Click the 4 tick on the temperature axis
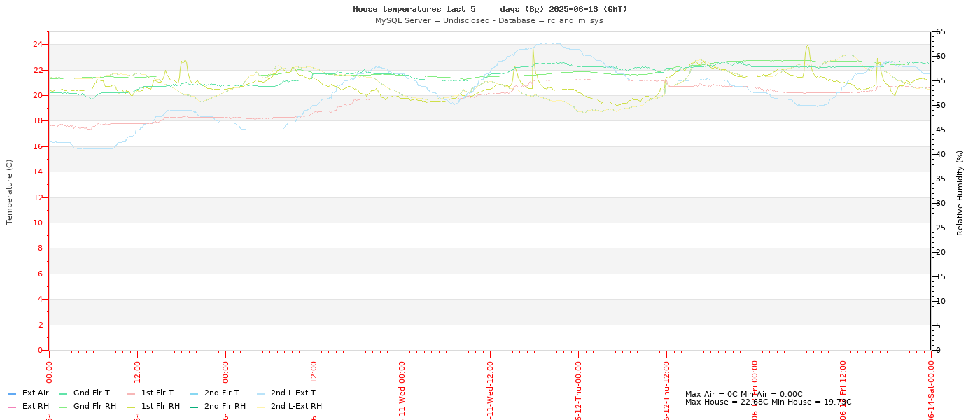 [x=41, y=300]
